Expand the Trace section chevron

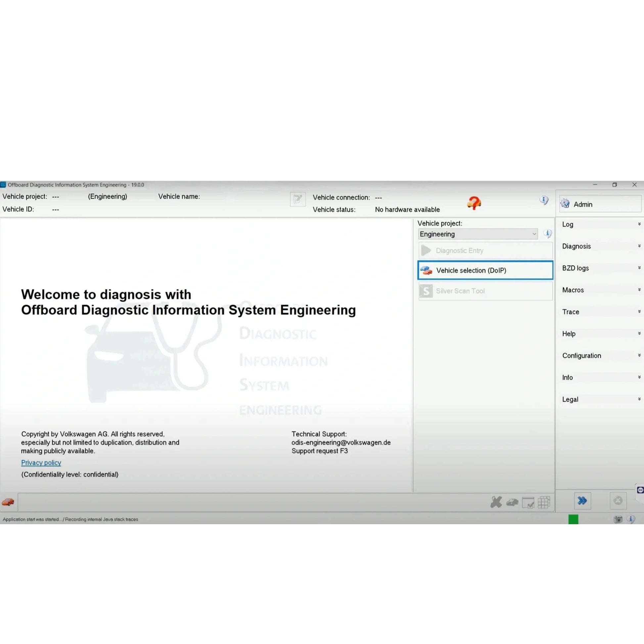[x=639, y=311]
